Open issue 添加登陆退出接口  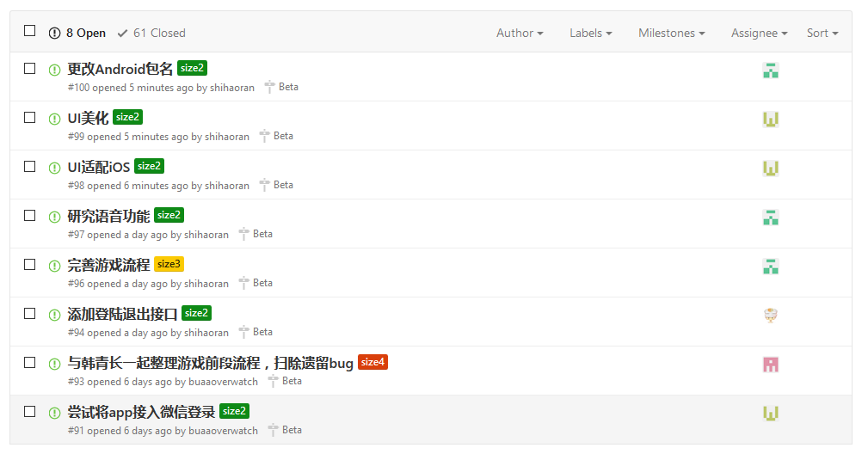[x=122, y=314]
